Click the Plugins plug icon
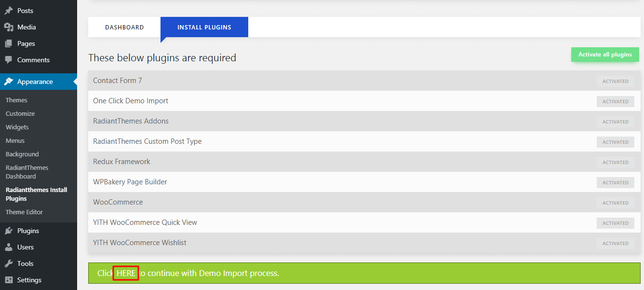644x290 pixels. click(x=9, y=231)
